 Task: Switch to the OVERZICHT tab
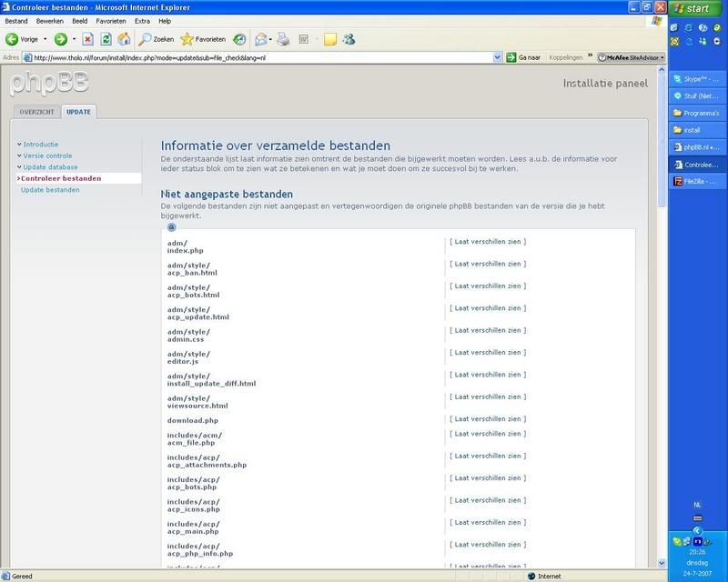(x=37, y=112)
